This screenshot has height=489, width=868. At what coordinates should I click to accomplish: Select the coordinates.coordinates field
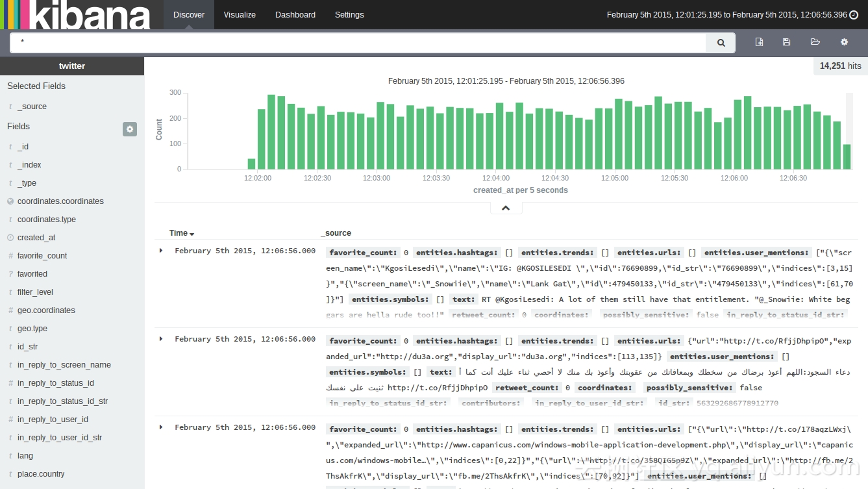[x=60, y=201]
